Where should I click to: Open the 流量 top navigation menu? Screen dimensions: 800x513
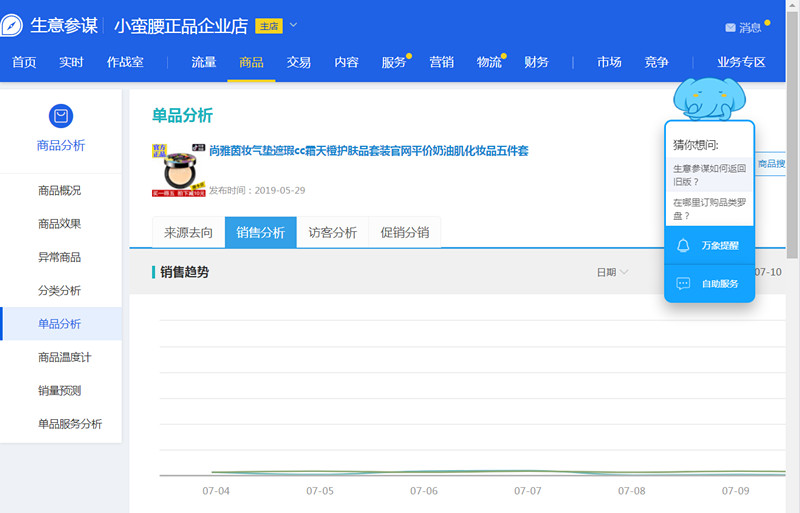click(x=204, y=62)
